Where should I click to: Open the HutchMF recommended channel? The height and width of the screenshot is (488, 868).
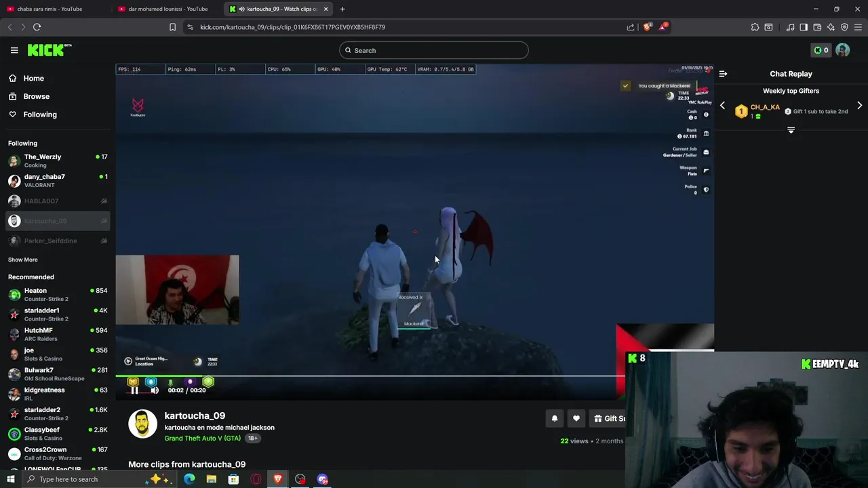pyautogui.click(x=58, y=334)
